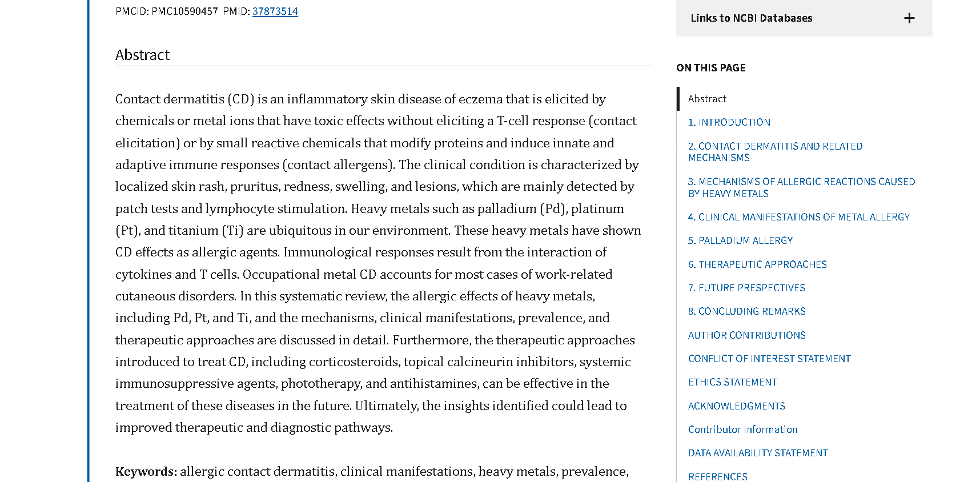This screenshot has height=482, width=980.
Task: Navigate to Author Contributions section
Action: pyautogui.click(x=746, y=335)
